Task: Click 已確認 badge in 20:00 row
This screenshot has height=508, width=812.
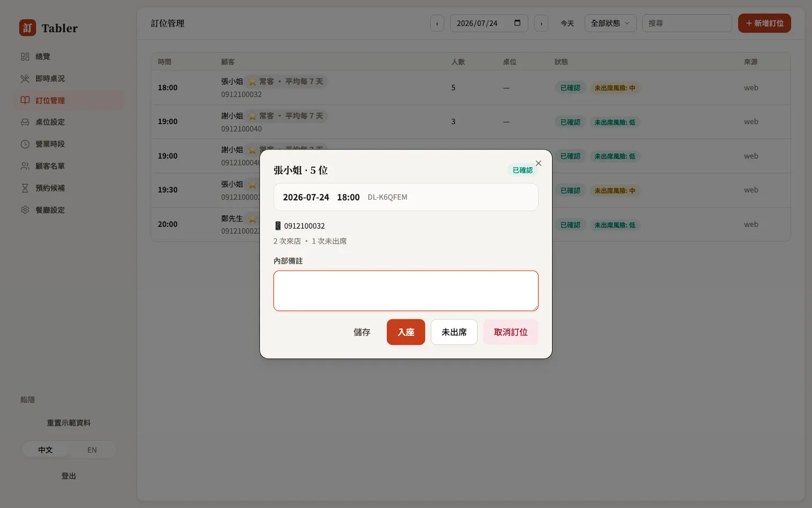Action: 571,225
